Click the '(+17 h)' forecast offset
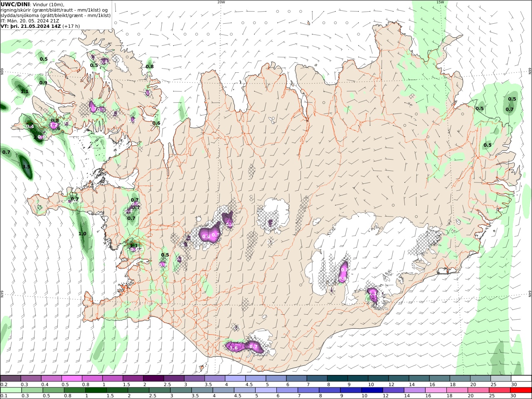The width and height of the screenshot is (532, 399). click(71, 26)
